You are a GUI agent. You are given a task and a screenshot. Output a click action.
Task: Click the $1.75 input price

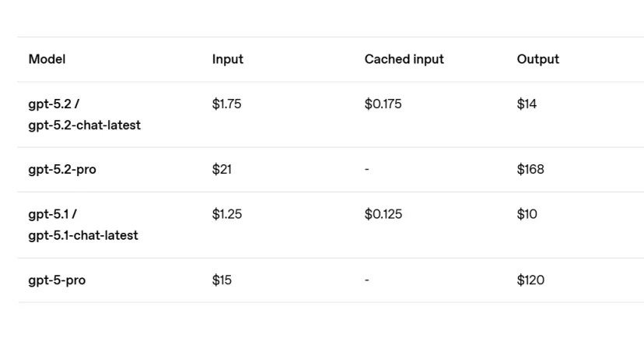pyautogui.click(x=226, y=104)
